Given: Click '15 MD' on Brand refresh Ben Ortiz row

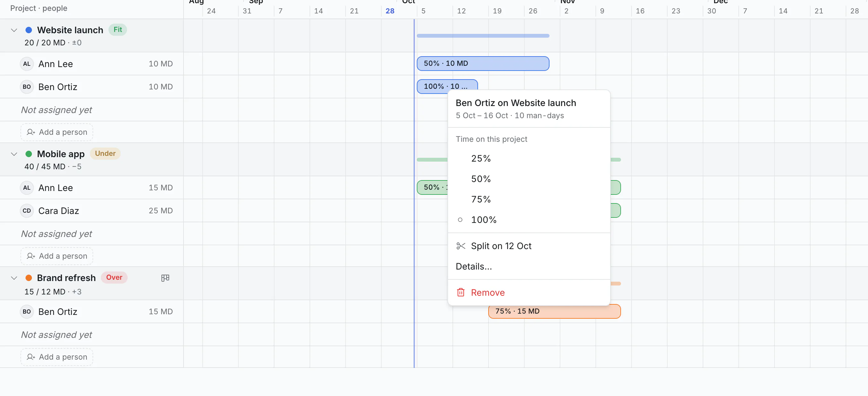Looking at the screenshot, I should click(x=161, y=312).
